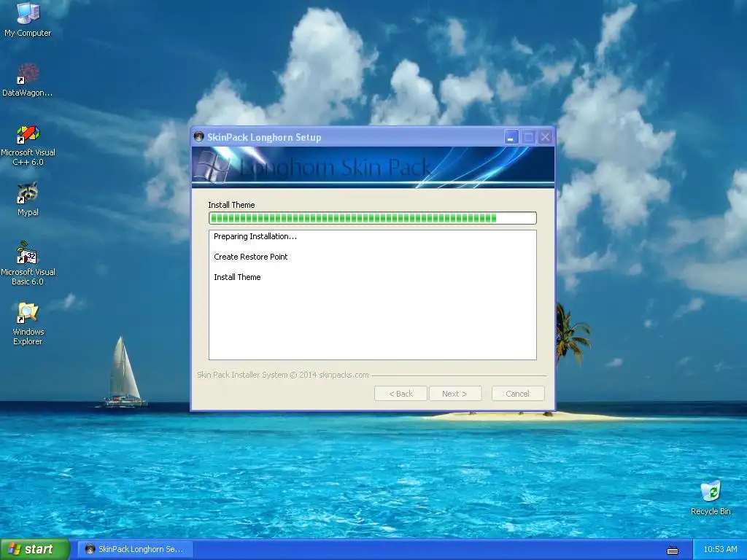Click the 10:53 AM taskbar clock

(x=720, y=549)
